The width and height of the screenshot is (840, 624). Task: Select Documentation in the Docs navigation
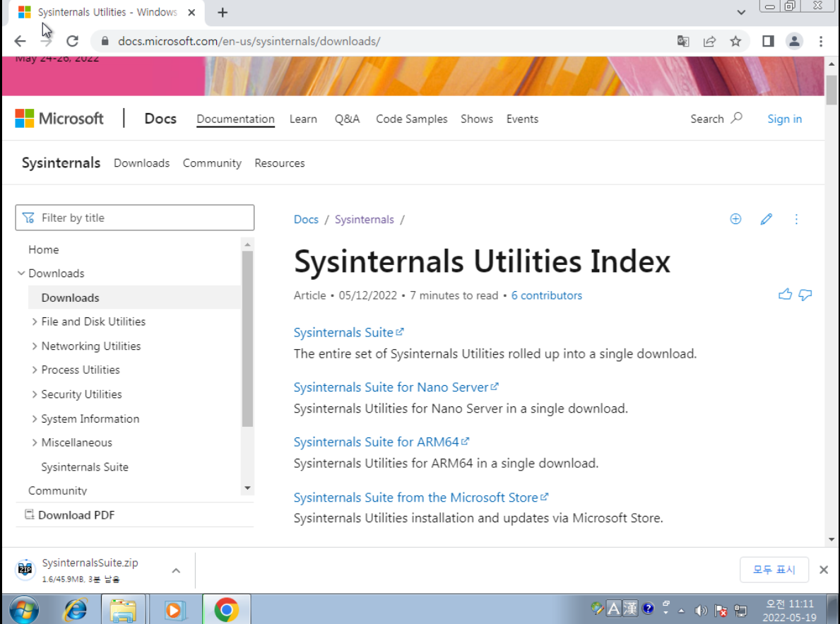pos(235,119)
